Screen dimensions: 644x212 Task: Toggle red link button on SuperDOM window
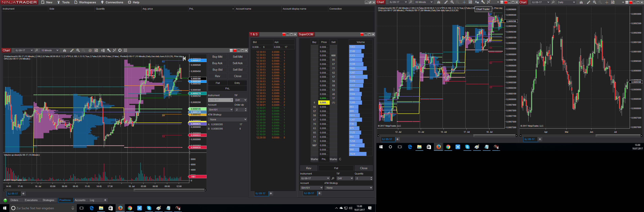coord(362,35)
